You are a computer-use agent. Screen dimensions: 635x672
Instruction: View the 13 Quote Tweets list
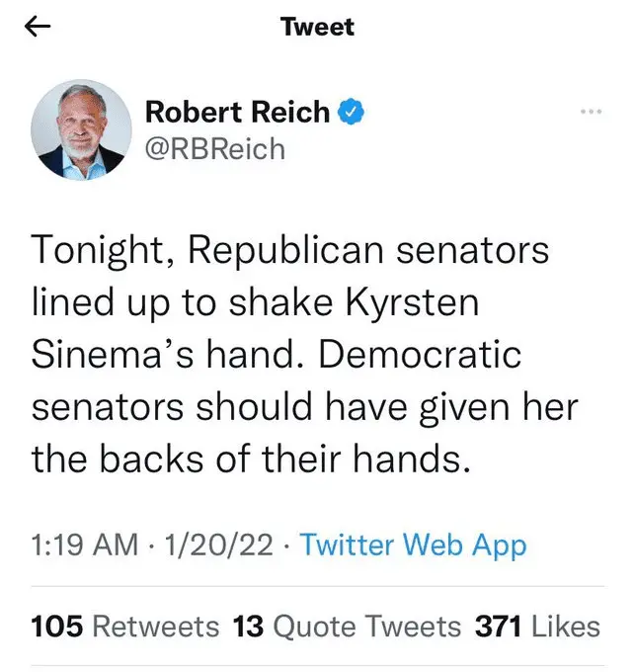pos(347,626)
